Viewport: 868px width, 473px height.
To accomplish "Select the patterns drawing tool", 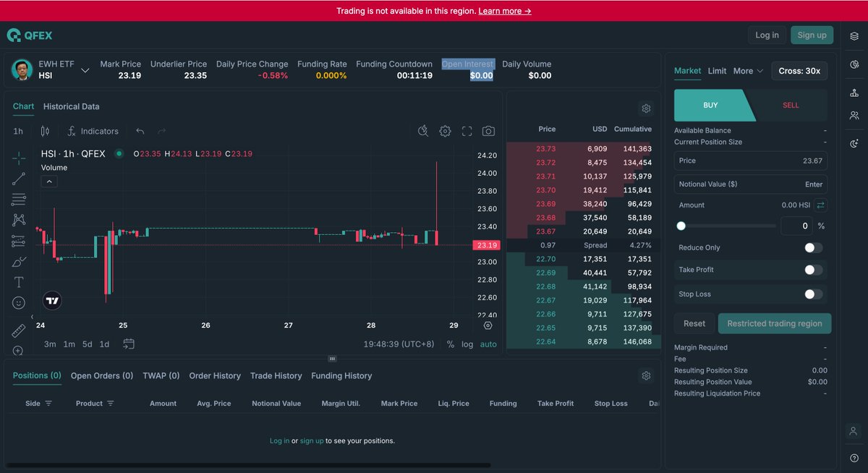I will tap(19, 220).
